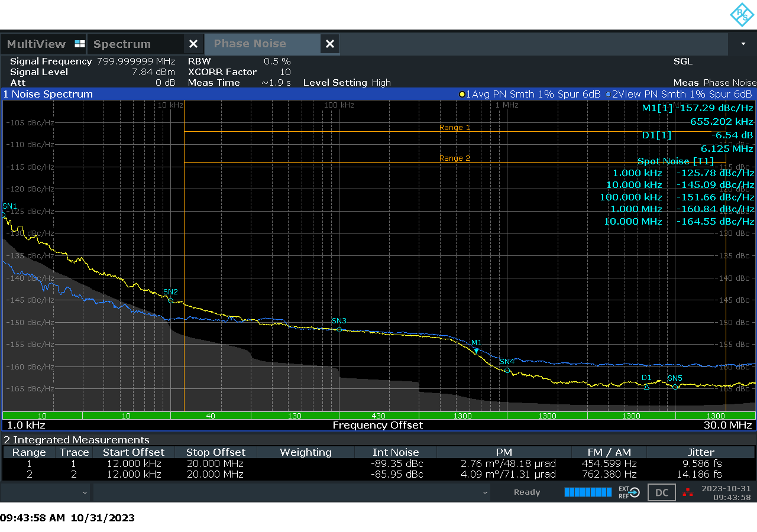Viewport: 757px width, 532px height.
Task: Click spot noise marker SN3
Action: coord(339,329)
